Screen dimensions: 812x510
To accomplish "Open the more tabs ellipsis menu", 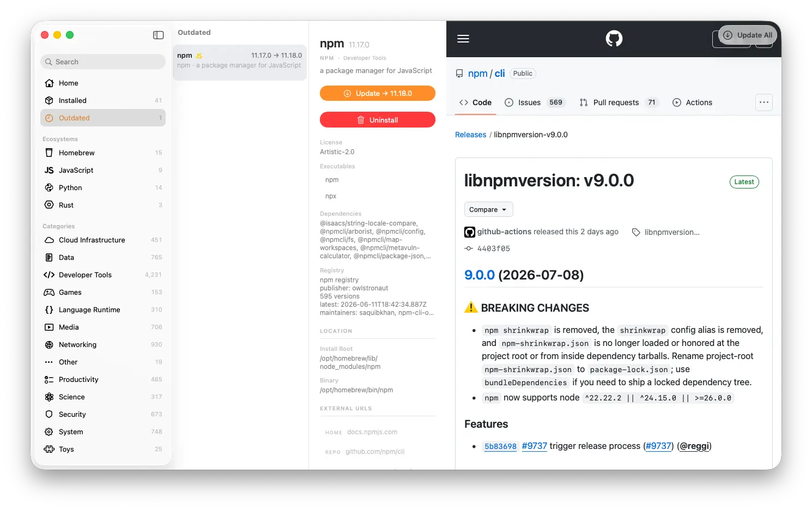I will (x=764, y=102).
